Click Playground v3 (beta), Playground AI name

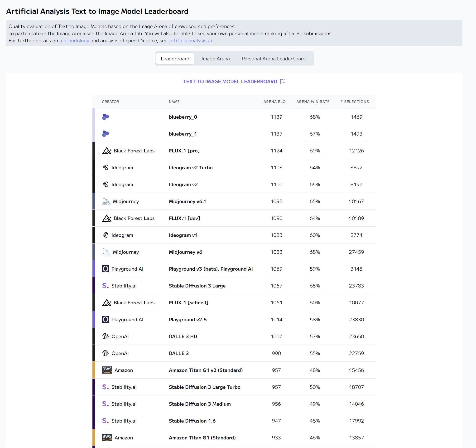(211, 269)
